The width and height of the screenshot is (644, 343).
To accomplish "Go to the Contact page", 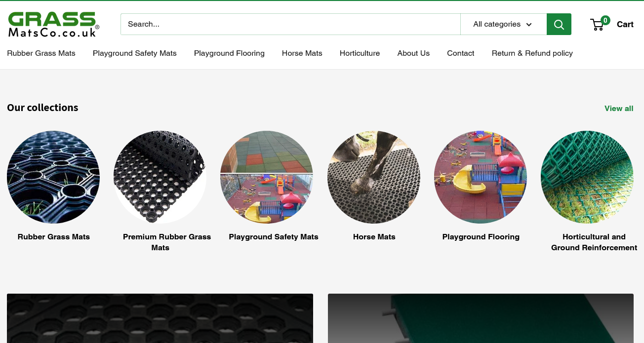I will tap(460, 53).
